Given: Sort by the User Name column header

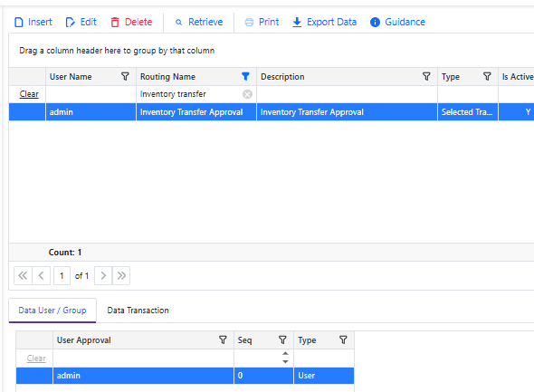Looking at the screenshot, I should (71, 77).
